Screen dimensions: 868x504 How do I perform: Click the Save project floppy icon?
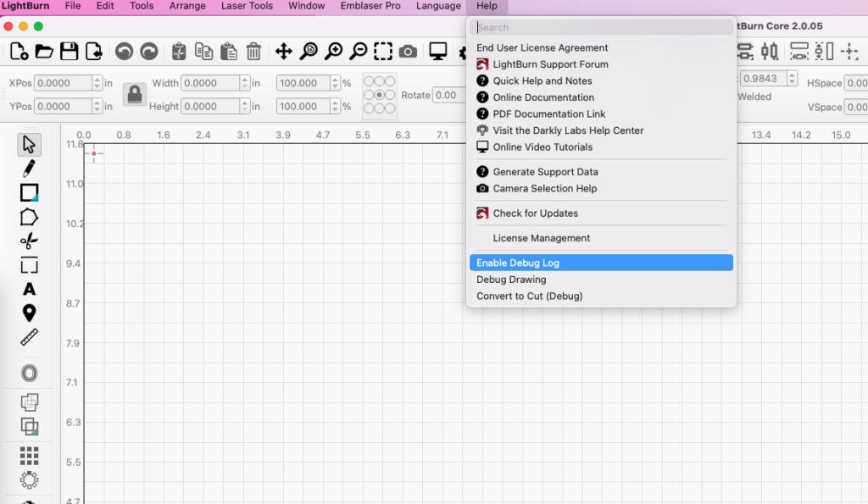(69, 52)
